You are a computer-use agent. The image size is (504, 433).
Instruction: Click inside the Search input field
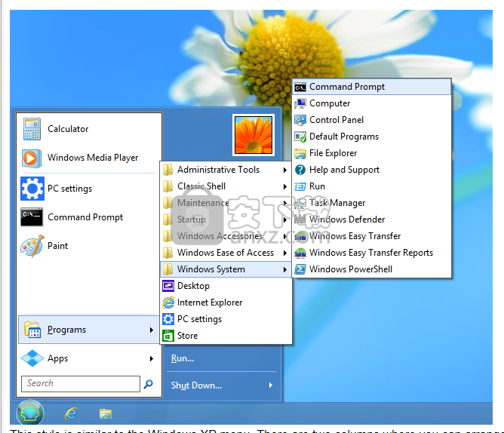coord(81,384)
